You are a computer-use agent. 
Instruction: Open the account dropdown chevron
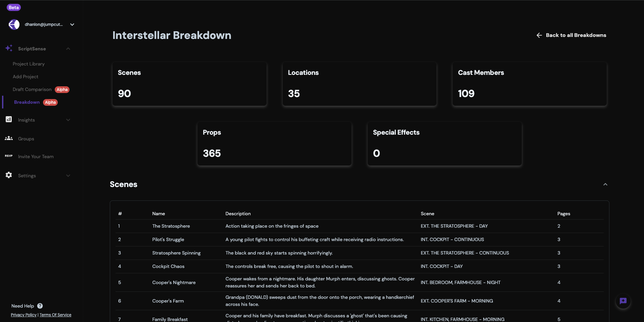72,25
